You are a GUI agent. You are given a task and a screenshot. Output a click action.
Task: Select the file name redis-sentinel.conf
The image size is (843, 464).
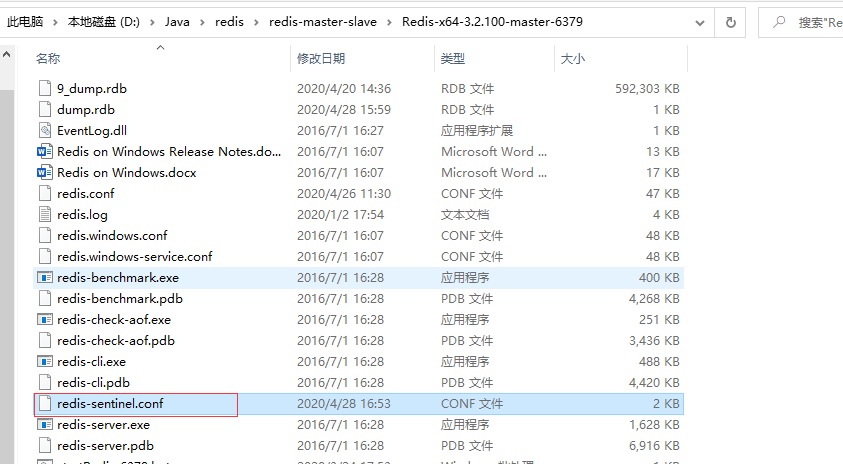(110, 403)
